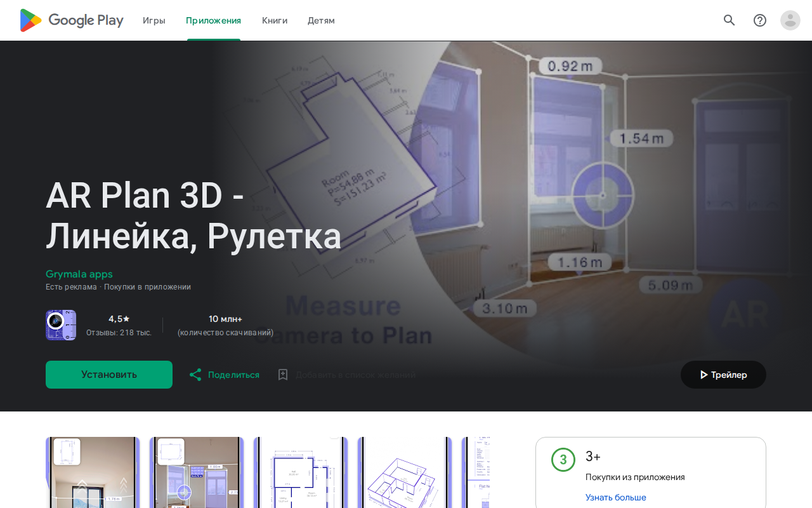The width and height of the screenshot is (812, 508).
Task: Click the AR Plan 3D app icon
Action: pyautogui.click(x=61, y=325)
